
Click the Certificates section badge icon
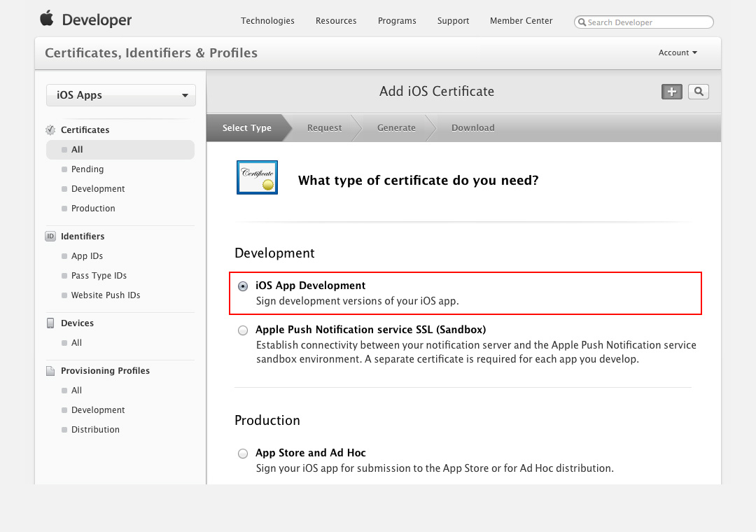coord(50,129)
